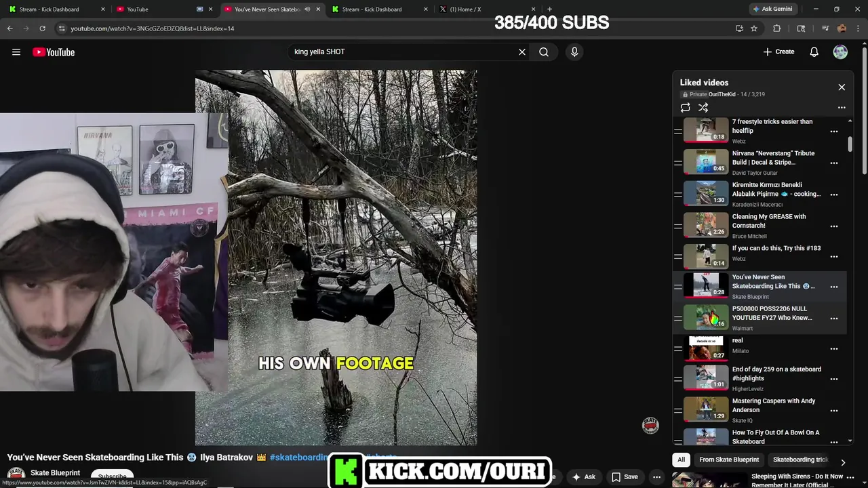Clear the search box text

click(x=522, y=52)
